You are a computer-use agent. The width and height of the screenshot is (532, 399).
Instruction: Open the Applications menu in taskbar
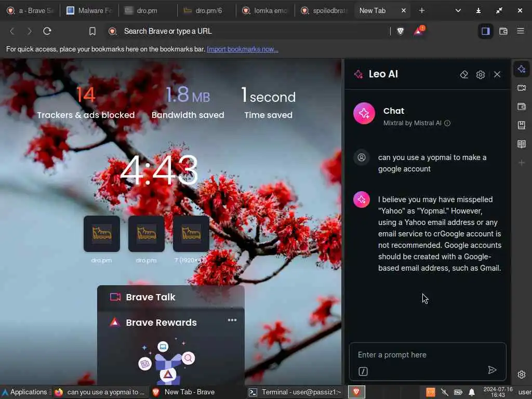(x=26, y=392)
